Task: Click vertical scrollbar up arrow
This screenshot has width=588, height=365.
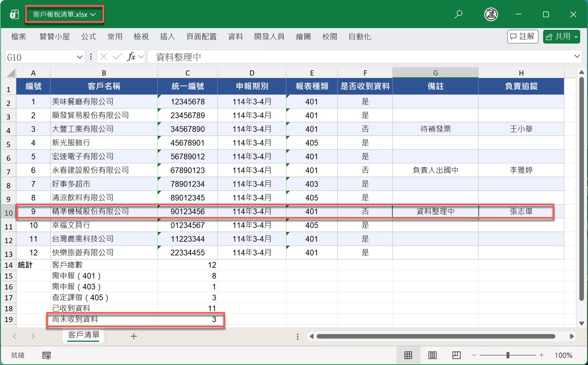Action: click(x=582, y=72)
